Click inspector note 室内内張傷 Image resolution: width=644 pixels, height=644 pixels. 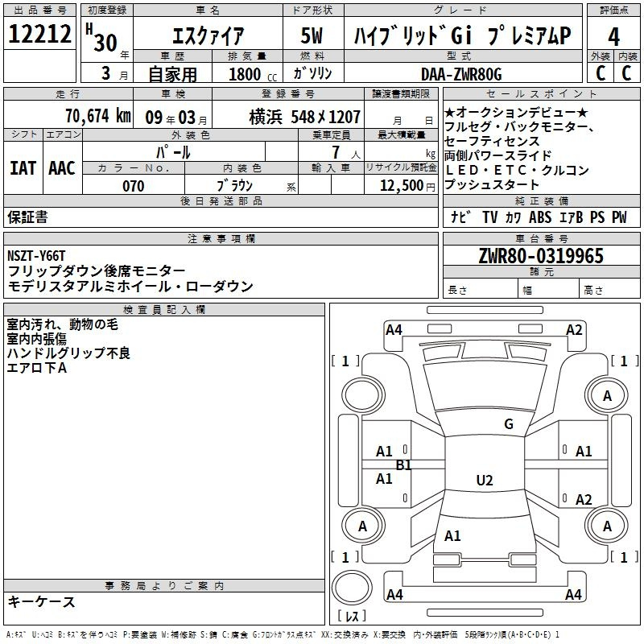click(36, 339)
